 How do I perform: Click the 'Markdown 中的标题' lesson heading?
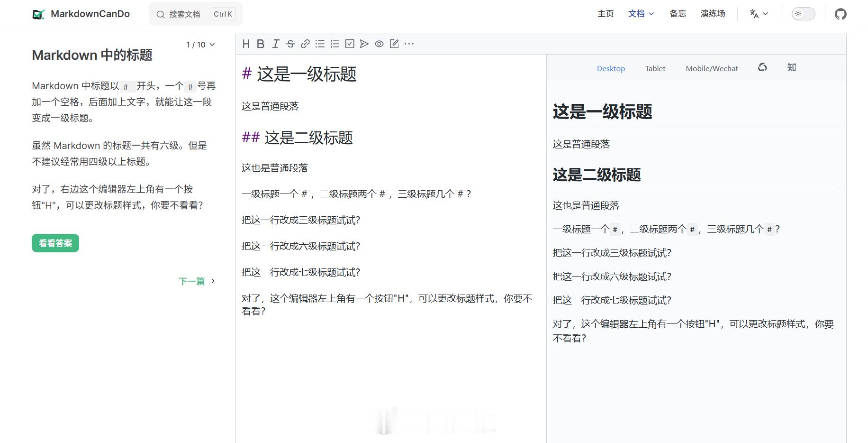[x=92, y=55]
